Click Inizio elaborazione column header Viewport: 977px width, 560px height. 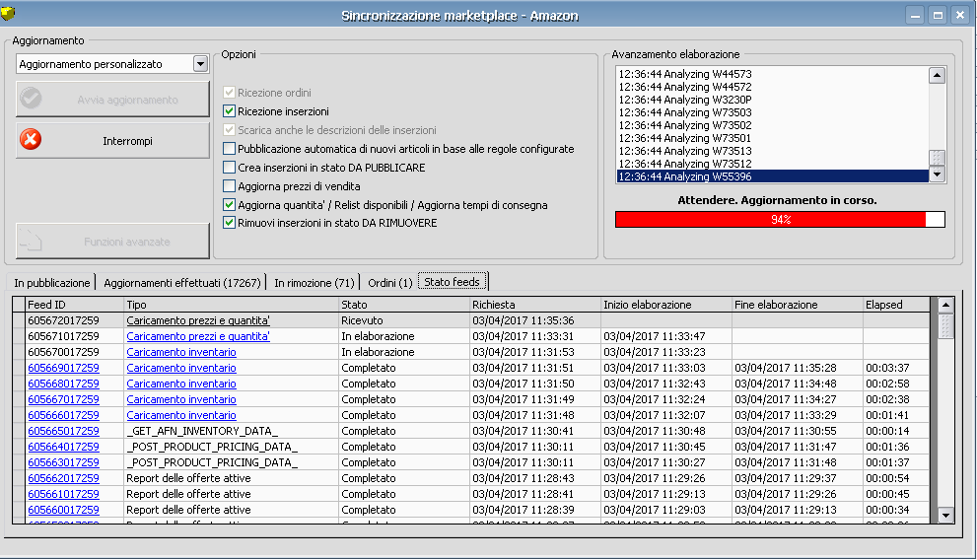tap(666, 305)
